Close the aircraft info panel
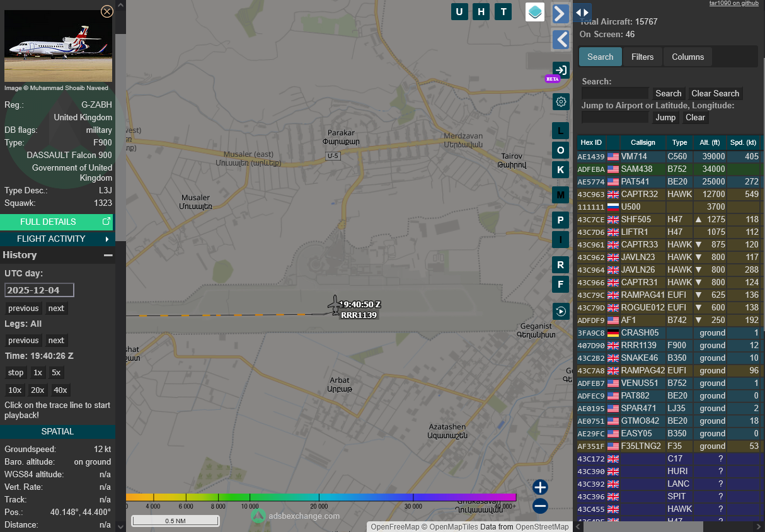 107,11
